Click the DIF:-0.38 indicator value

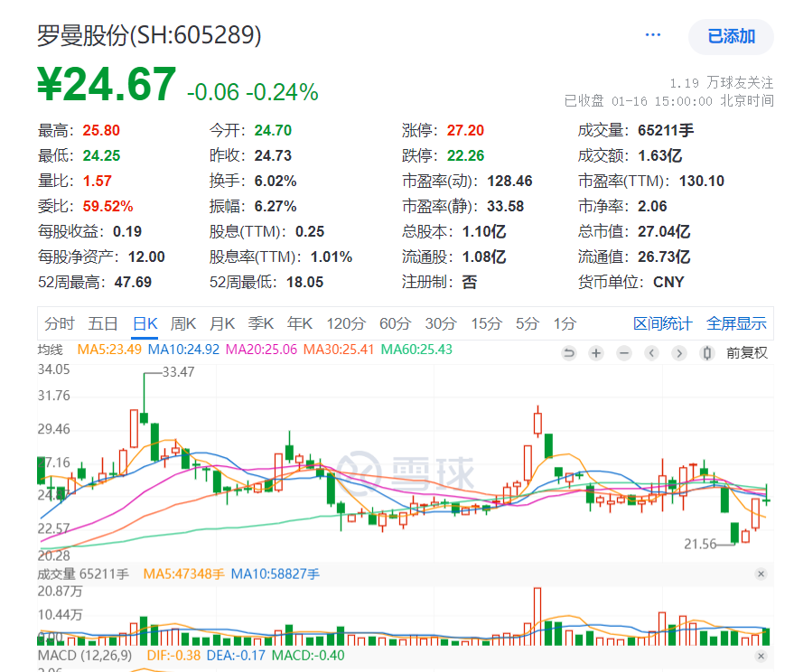[x=173, y=656]
